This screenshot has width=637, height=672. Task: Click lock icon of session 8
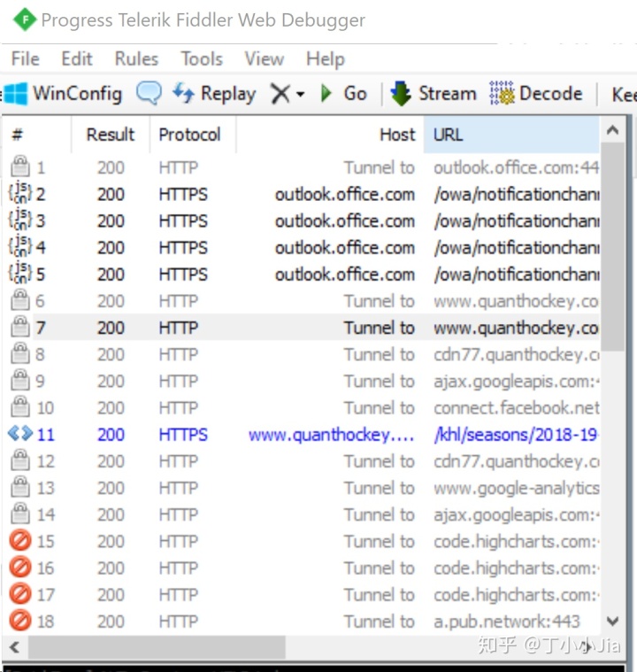click(x=20, y=353)
